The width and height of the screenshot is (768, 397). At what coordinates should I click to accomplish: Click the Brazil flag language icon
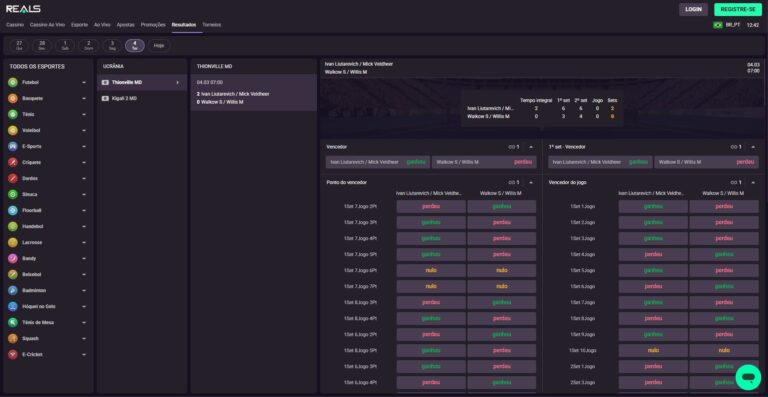pyautogui.click(x=718, y=25)
